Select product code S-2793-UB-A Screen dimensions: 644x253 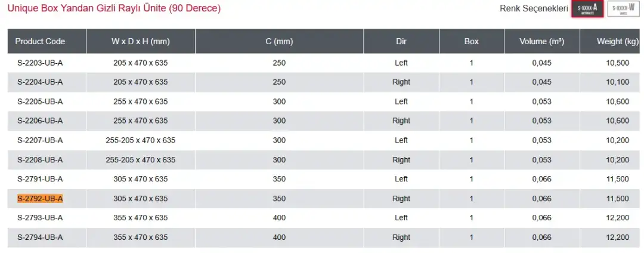click(41, 218)
